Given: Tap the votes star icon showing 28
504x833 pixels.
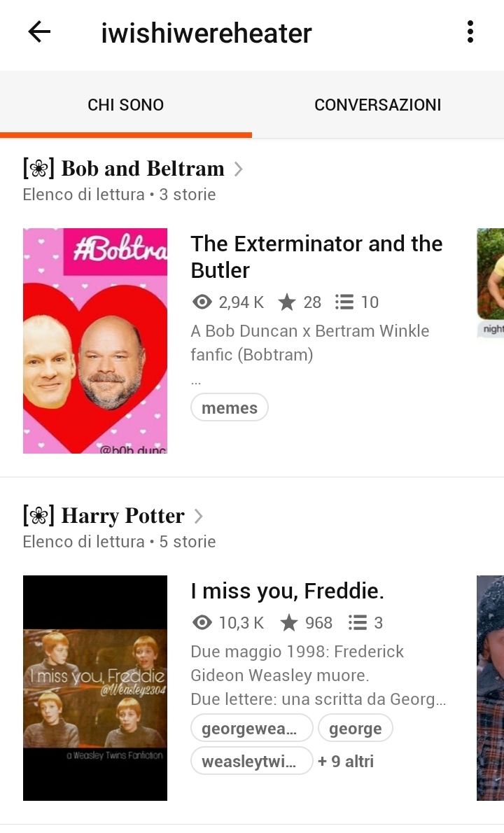Looking at the screenshot, I should click(x=287, y=302).
